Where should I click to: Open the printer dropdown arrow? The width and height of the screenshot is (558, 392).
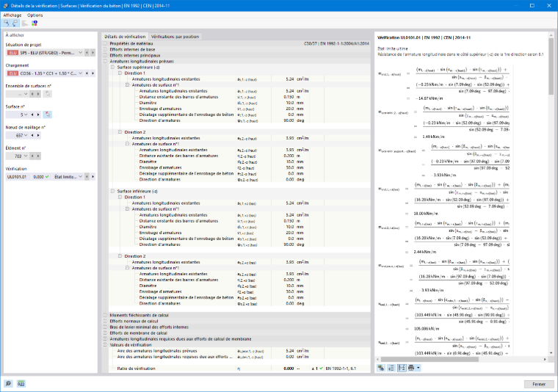[418, 368]
